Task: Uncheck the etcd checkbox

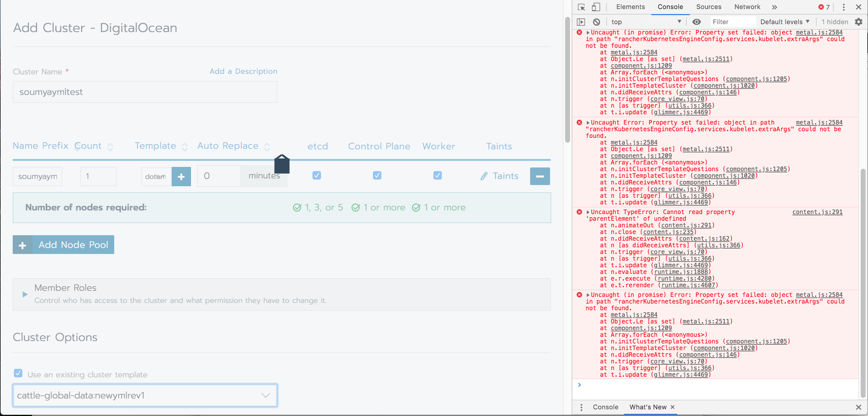Action: click(316, 175)
